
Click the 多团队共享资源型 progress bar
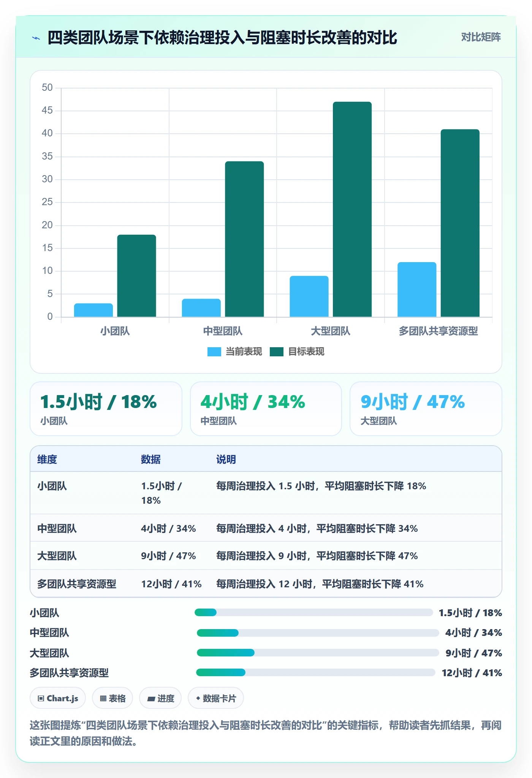[316, 673]
